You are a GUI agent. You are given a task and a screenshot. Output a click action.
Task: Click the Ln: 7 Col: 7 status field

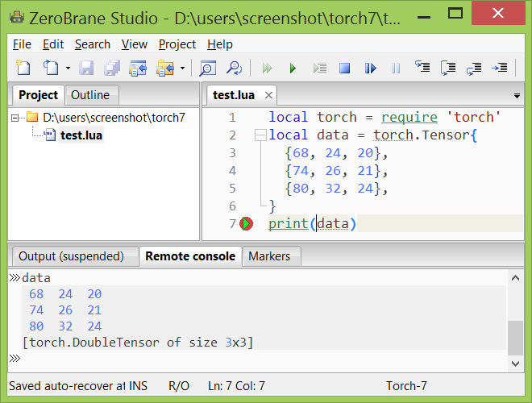point(236,386)
